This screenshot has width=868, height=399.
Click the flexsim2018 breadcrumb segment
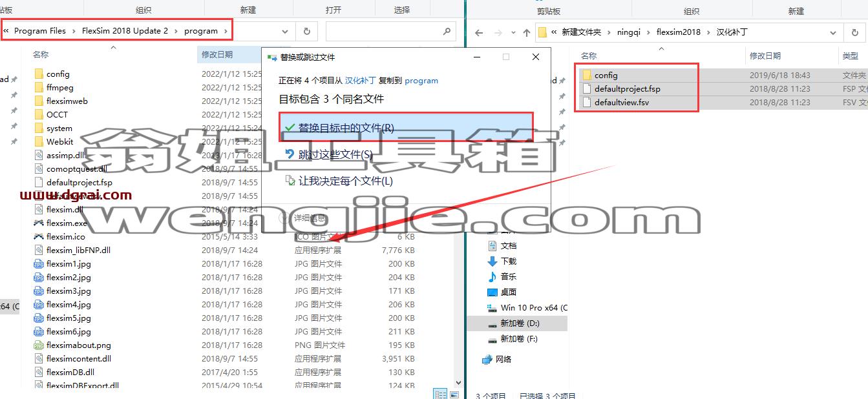tap(679, 32)
